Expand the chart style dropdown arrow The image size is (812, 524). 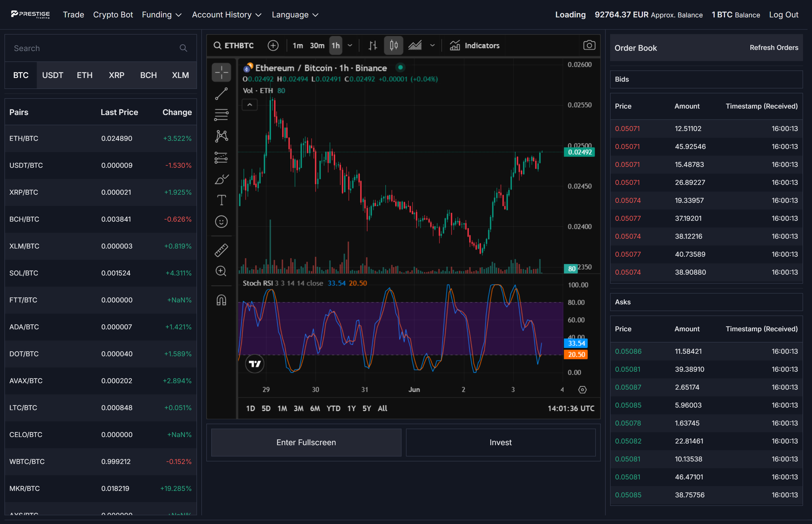pos(432,45)
